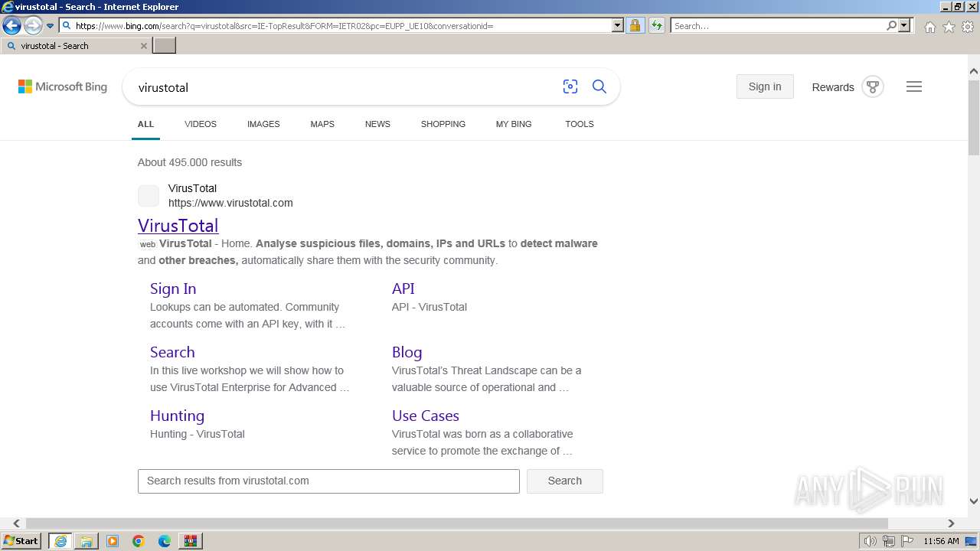The image size is (980, 551).
Task: Click Internet Explorer taskbar icon
Action: pos(60,541)
